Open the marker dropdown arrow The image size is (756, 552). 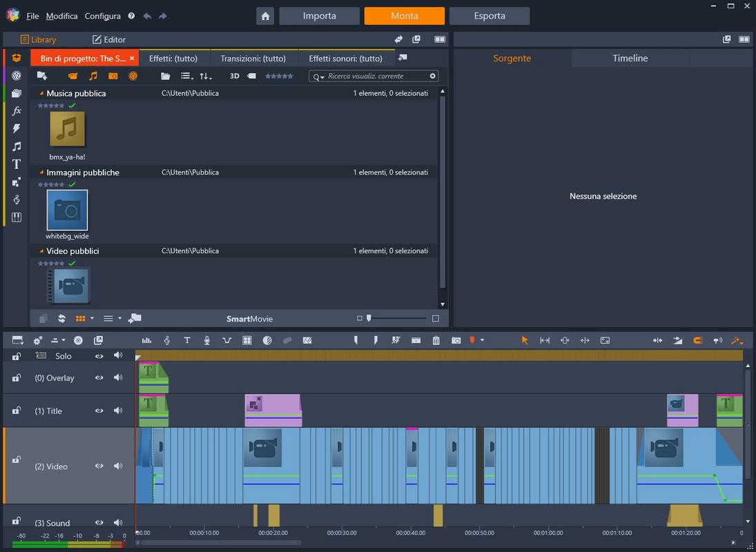482,341
